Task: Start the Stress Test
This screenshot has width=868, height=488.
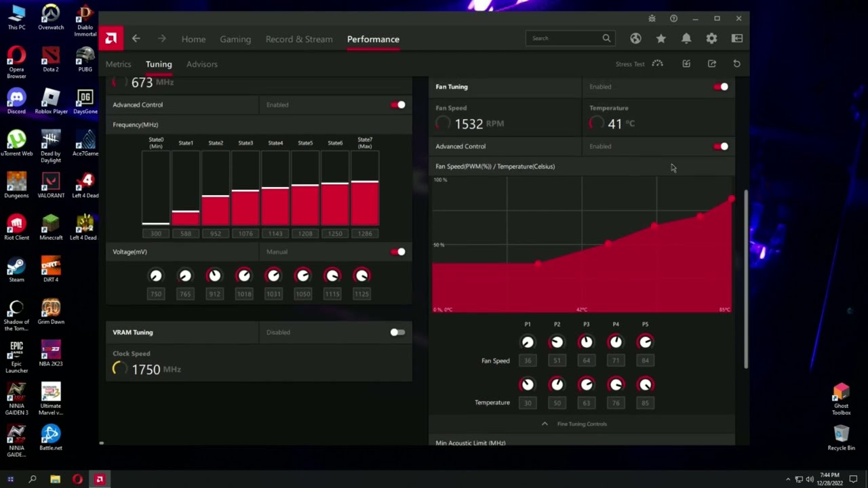Action: click(639, 64)
